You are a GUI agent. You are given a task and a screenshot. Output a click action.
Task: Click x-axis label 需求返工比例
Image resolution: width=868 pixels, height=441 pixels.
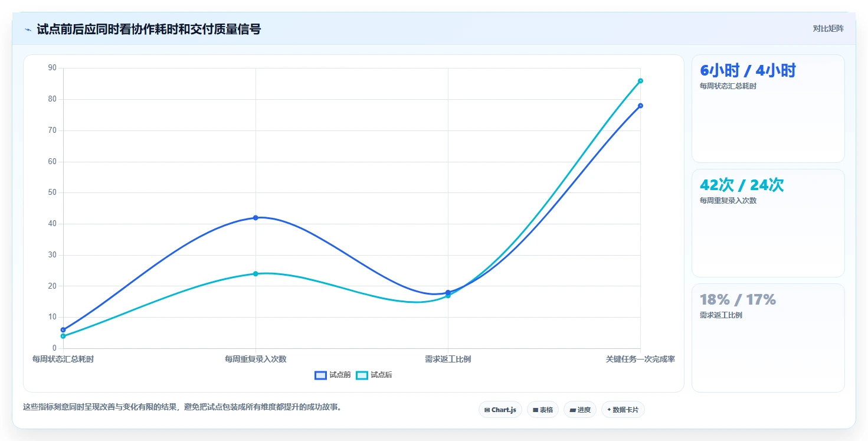coord(448,359)
